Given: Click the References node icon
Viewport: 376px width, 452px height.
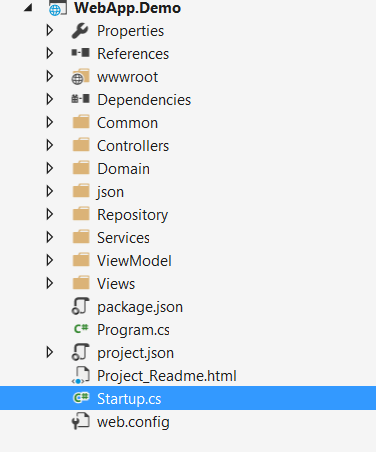Looking at the screenshot, I should (x=80, y=53).
